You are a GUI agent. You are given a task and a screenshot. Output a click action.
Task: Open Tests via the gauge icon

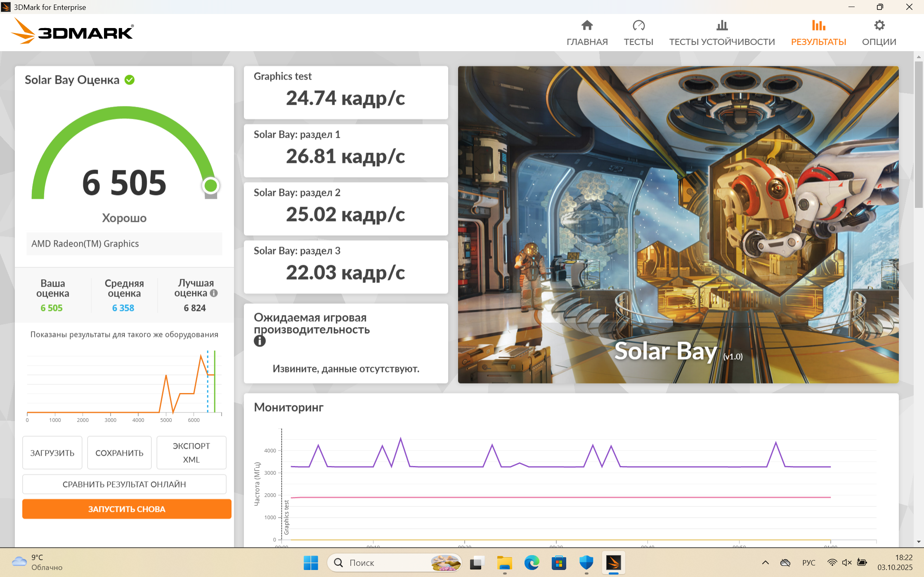click(638, 26)
